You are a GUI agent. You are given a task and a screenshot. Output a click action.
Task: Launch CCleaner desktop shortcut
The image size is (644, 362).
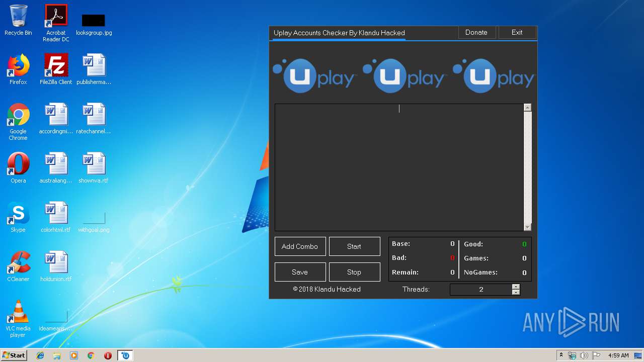(x=18, y=266)
